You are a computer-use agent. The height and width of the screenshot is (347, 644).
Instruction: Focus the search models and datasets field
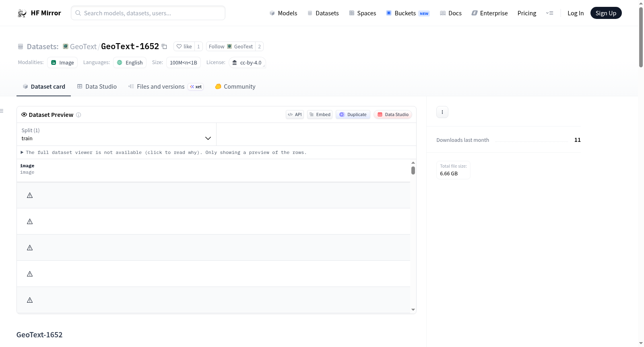[x=148, y=13]
